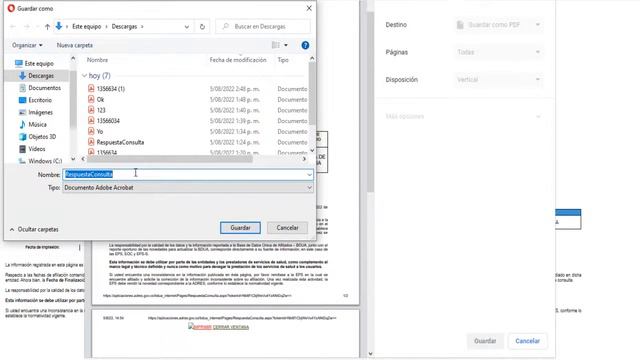
Task: Collapse the hoy (7) group
Action: [84, 76]
